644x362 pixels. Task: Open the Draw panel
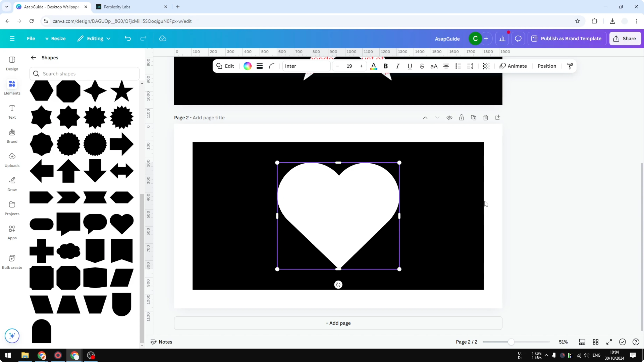point(12,184)
